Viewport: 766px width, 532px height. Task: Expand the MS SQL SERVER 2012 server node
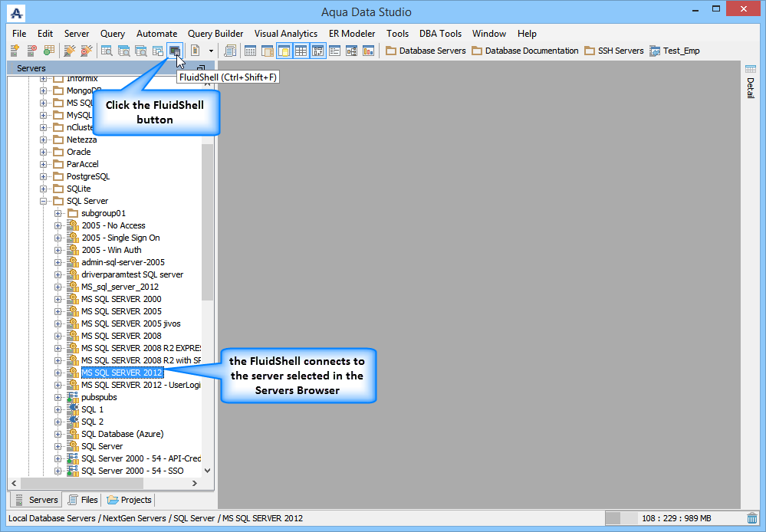point(58,373)
